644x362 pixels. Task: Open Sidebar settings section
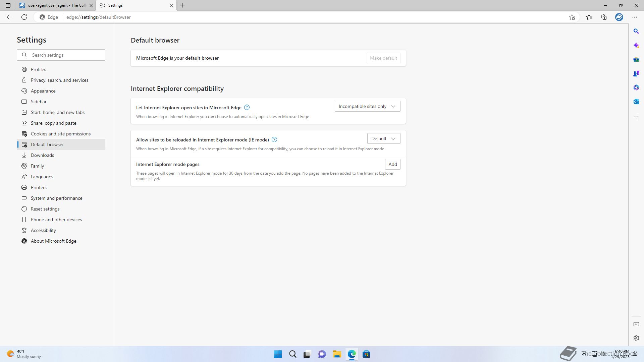61,102
